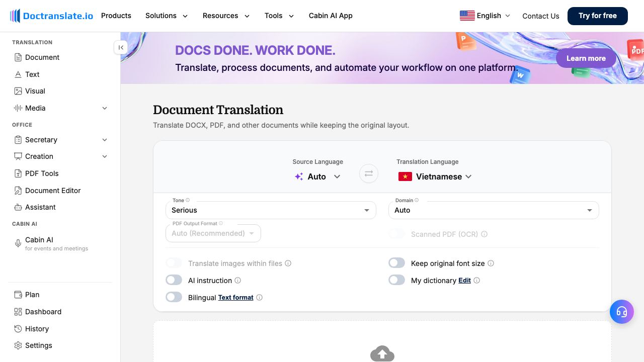Click the Docs Done banner image

click(x=382, y=58)
